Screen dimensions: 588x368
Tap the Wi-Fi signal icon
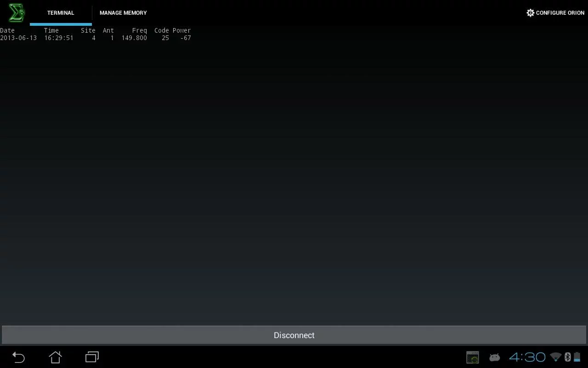556,357
